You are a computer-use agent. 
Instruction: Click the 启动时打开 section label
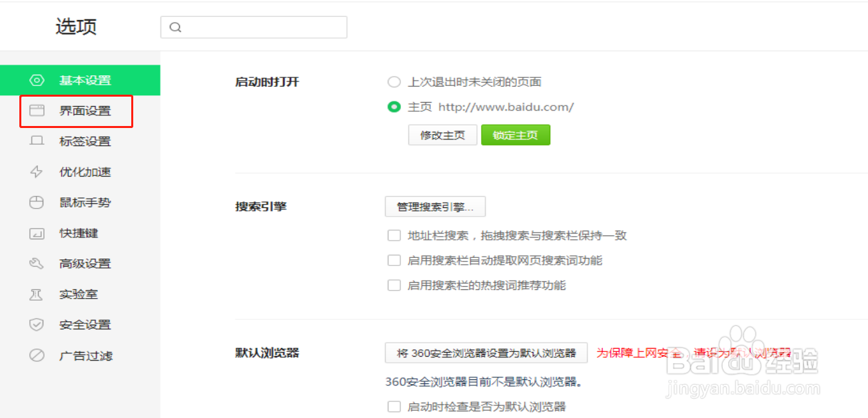pyautogui.click(x=267, y=82)
